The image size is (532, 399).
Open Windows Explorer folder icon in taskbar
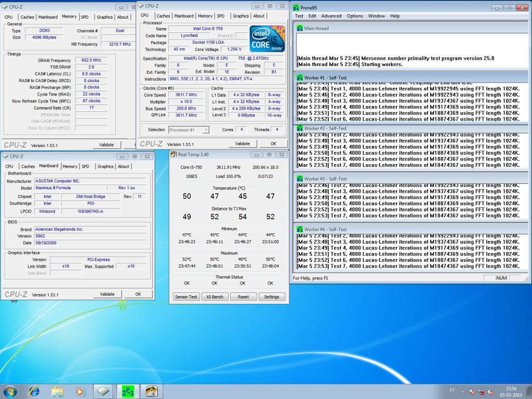point(57,391)
